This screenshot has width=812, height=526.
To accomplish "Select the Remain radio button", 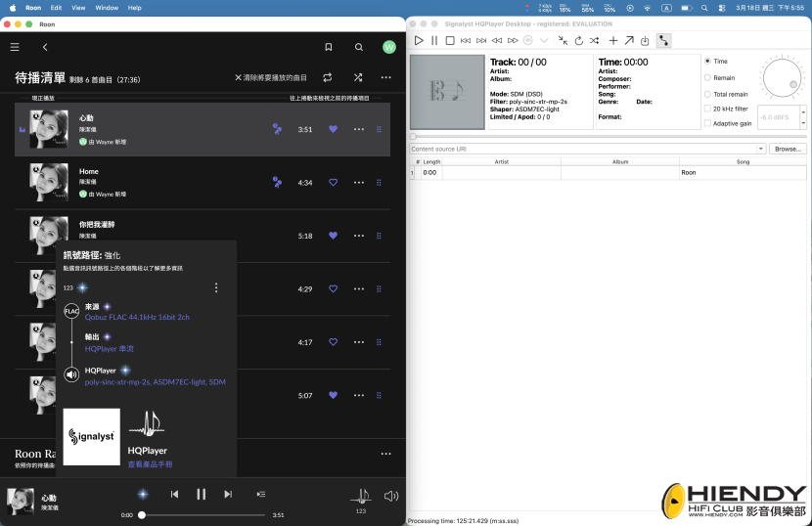I will [707, 77].
